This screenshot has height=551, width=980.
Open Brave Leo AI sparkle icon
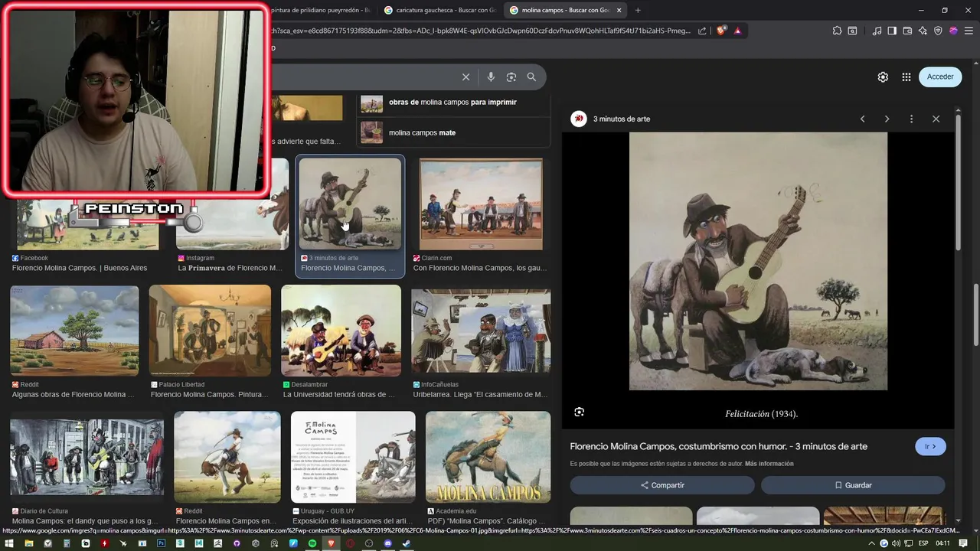[x=923, y=31]
